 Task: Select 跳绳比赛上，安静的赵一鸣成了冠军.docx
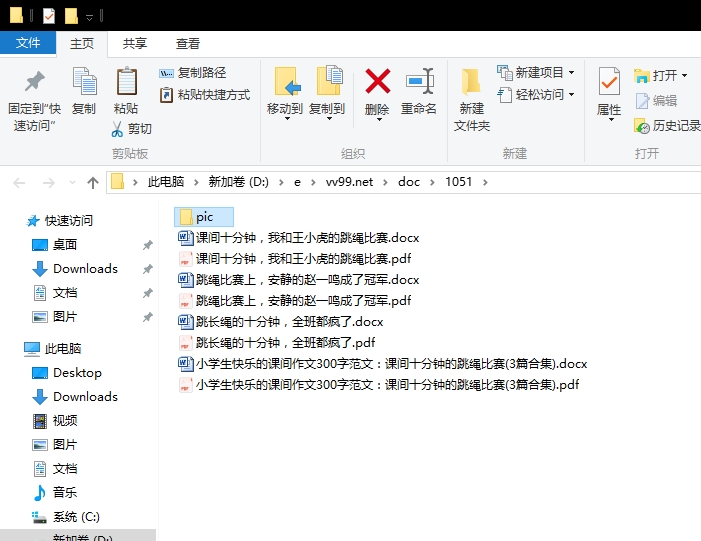(x=299, y=279)
